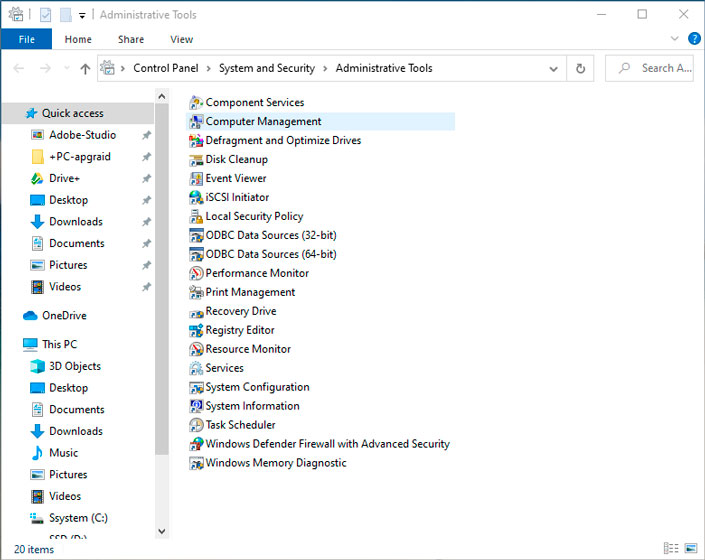Click the Performance Monitor icon
This screenshot has width=705, height=560.
tap(196, 273)
